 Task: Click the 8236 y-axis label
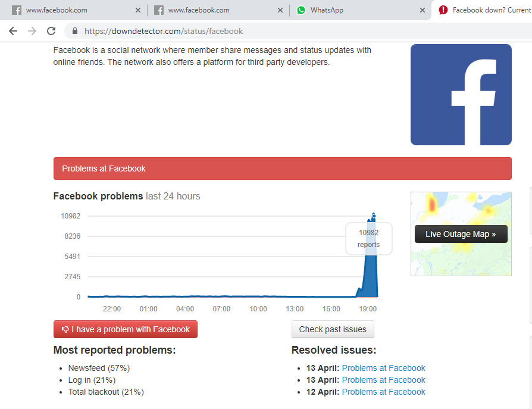(x=72, y=236)
